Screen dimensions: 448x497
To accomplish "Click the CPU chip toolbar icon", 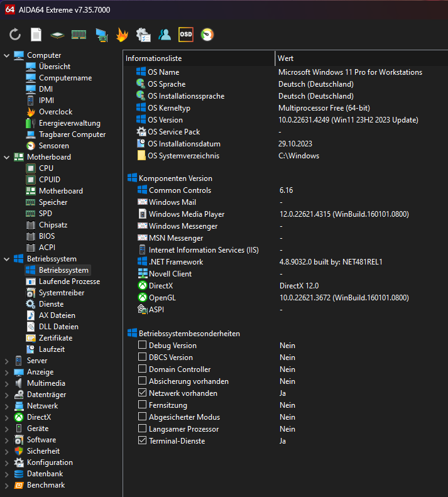I will coord(57,35).
